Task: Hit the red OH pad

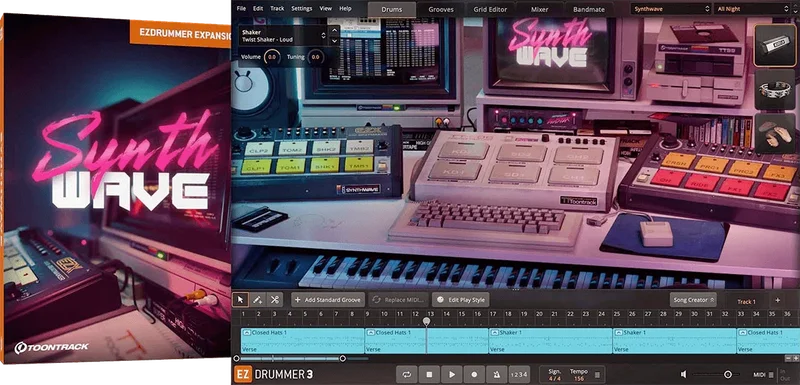Action: (667, 177)
